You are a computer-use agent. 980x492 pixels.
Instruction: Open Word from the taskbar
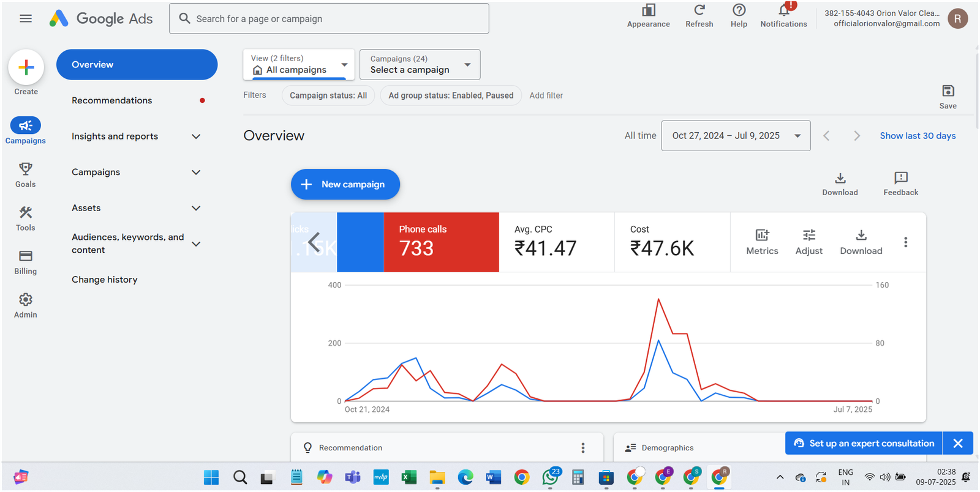tap(493, 477)
